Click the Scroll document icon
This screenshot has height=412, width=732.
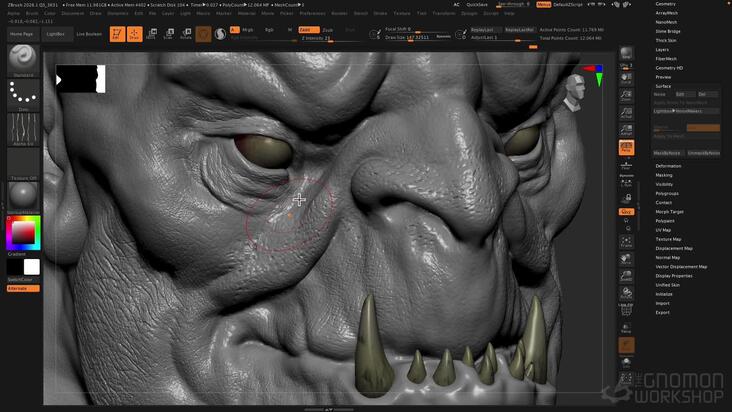pos(626,78)
